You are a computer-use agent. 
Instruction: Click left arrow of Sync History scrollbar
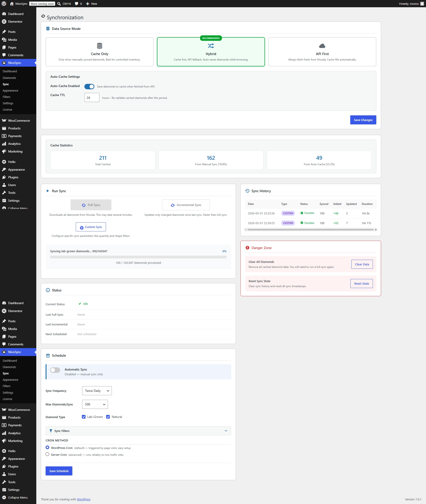click(246, 229)
